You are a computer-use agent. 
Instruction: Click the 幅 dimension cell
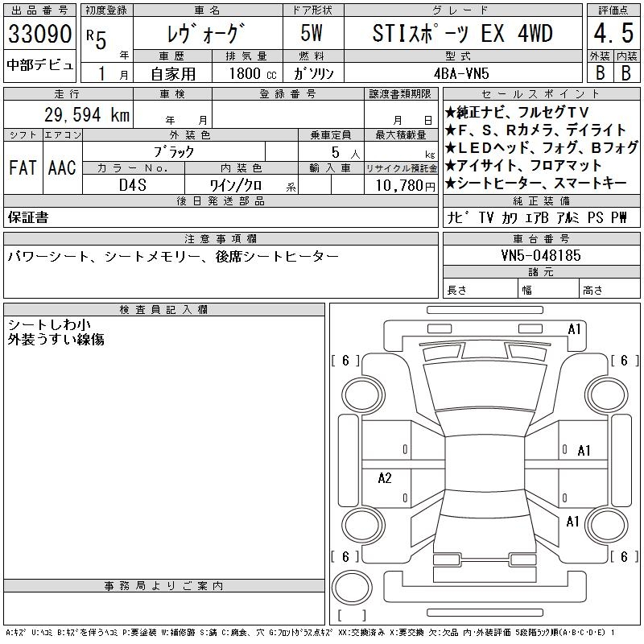548,289
